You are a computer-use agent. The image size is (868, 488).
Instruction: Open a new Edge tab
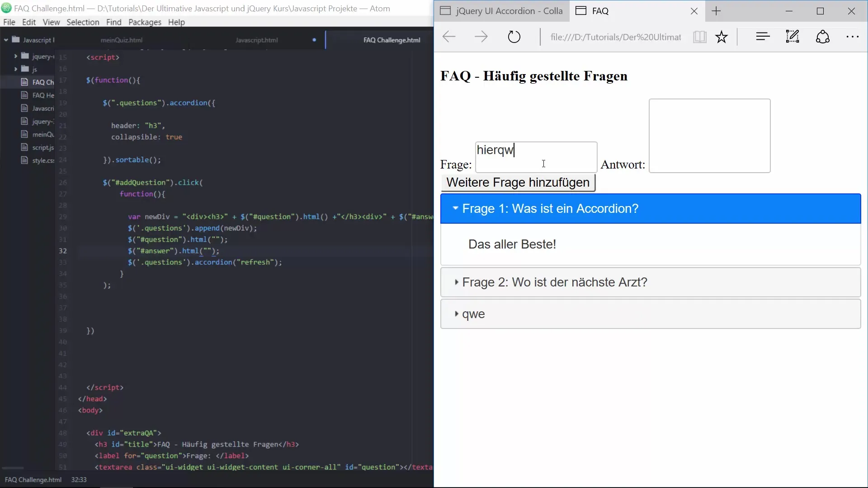pyautogui.click(x=716, y=11)
